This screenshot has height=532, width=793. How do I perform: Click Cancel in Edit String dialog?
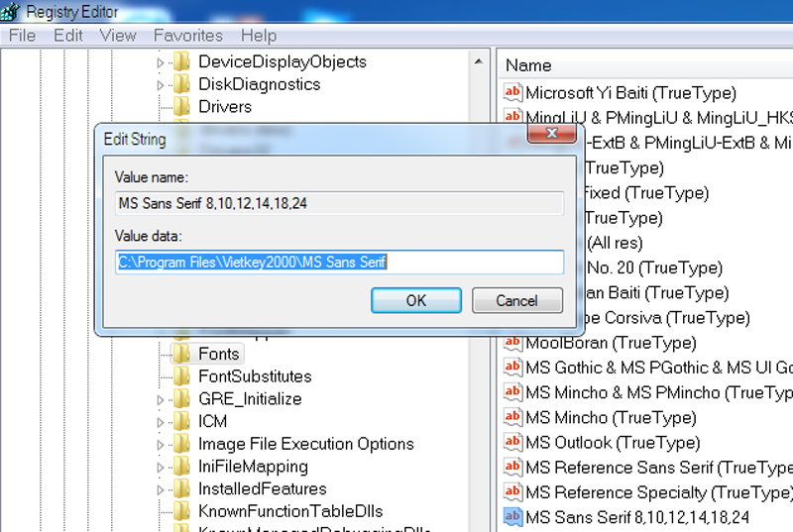coord(516,300)
